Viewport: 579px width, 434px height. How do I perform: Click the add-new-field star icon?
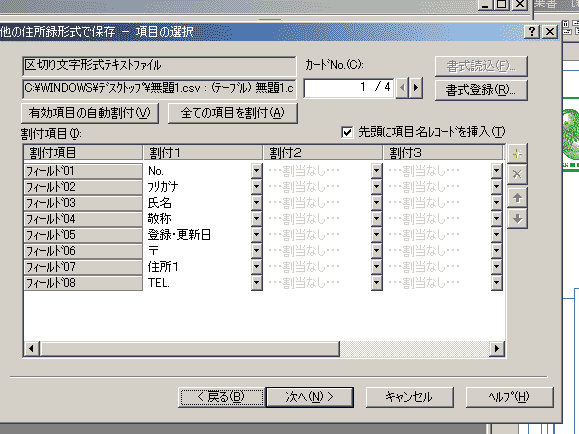pyautogui.click(x=517, y=153)
